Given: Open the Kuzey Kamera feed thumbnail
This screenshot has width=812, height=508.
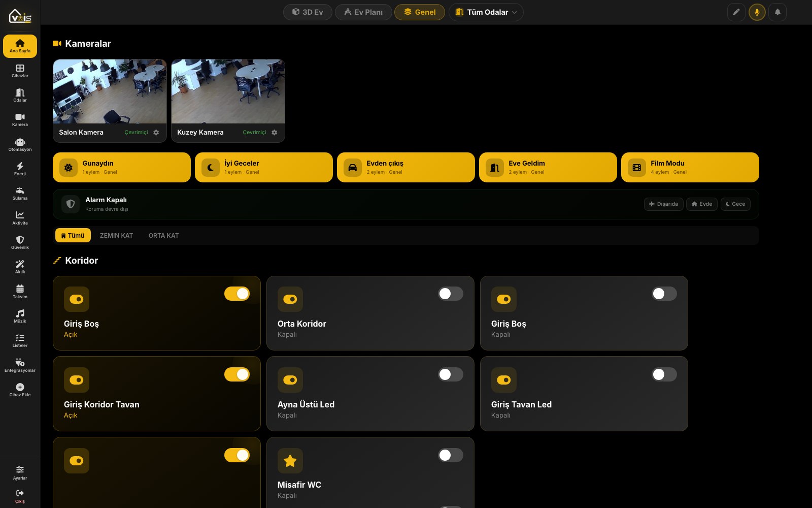Looking at the screenshot, I should pos(228,91).
